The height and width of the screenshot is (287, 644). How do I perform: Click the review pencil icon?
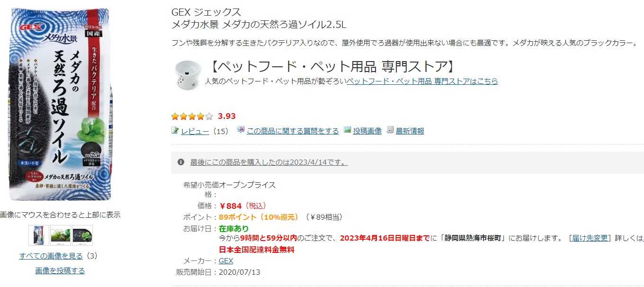(x=175, y=130)
